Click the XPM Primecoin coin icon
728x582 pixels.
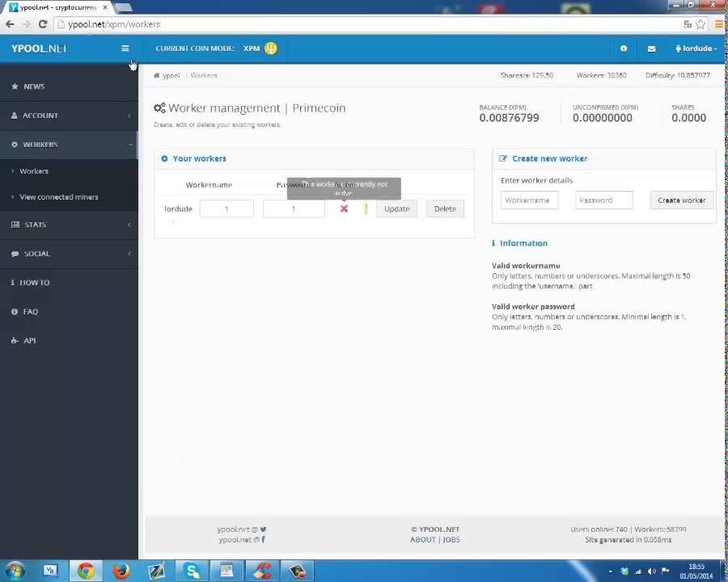pos(271,48)
